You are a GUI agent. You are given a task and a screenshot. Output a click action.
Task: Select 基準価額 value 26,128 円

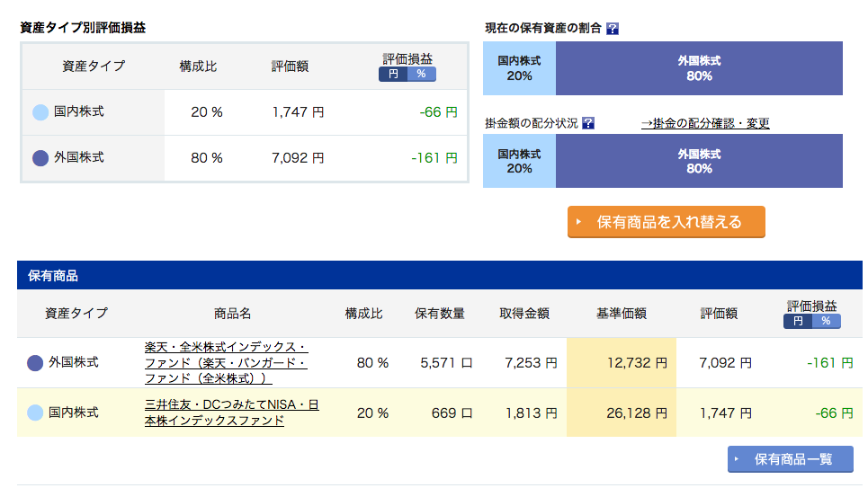tap(637, 413)
